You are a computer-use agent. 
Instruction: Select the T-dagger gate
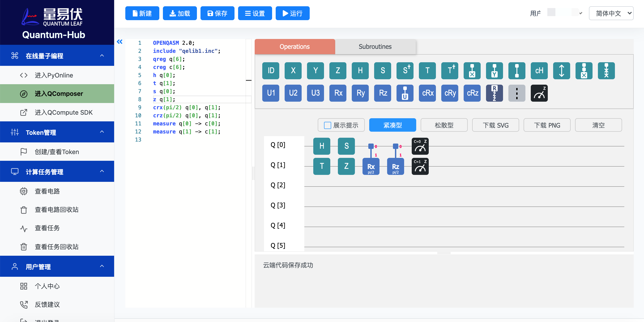click(x=450, y=71)
